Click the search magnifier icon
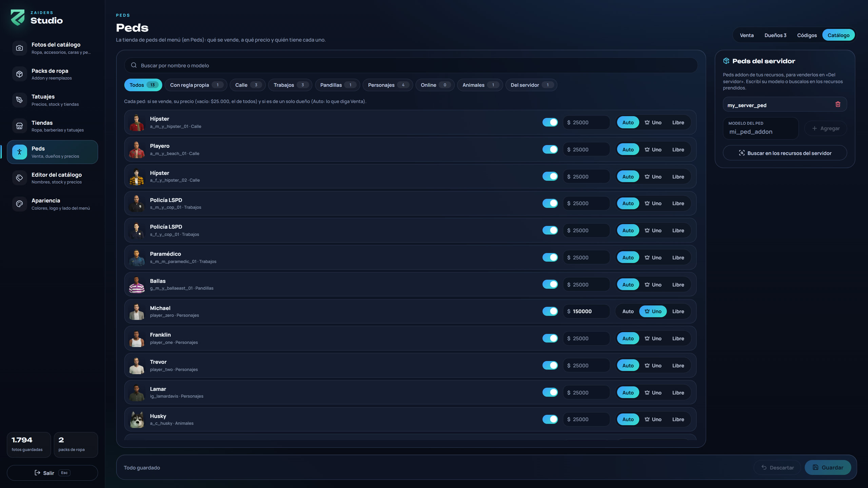The image size is (868, 488). tap(134, 65)
